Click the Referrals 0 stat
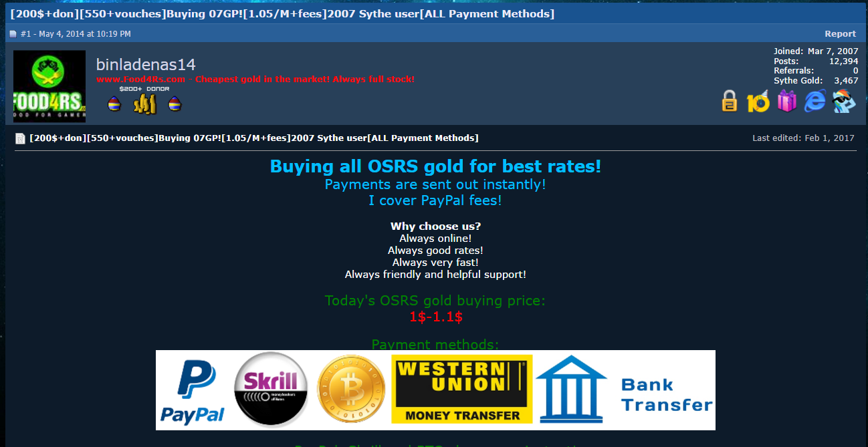Viewport: 868px width, 447px height. tap(816, 70)
